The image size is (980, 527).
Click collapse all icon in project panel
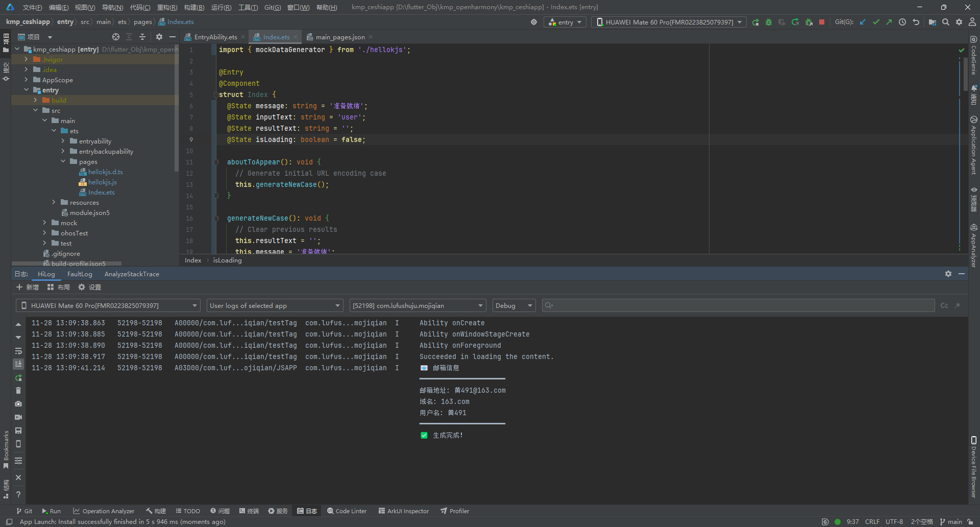tap(142, 37)
